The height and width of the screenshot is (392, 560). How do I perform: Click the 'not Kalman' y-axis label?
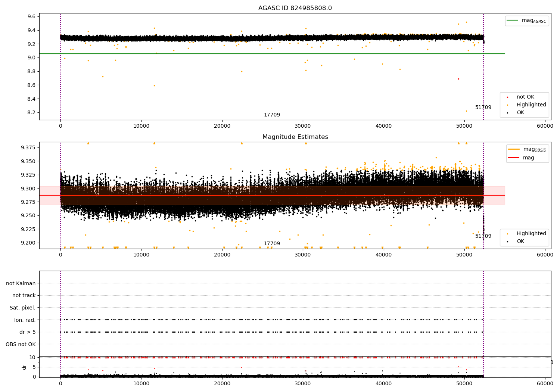point(21,283)
